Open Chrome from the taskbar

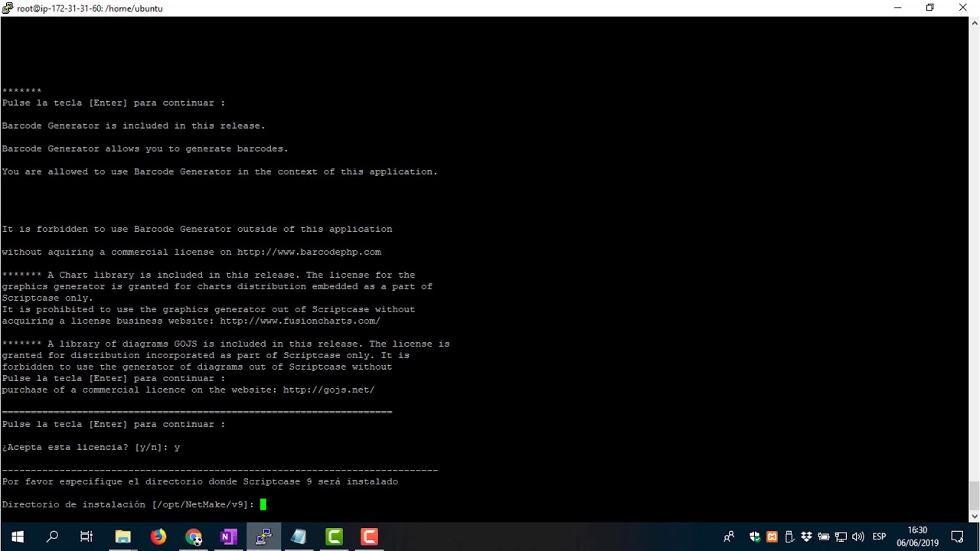tap(193, 536)
